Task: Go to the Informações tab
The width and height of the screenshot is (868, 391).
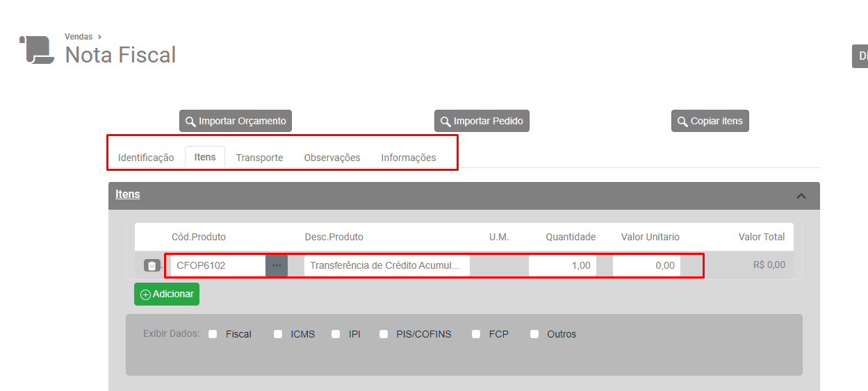Action: click(409, 158)
